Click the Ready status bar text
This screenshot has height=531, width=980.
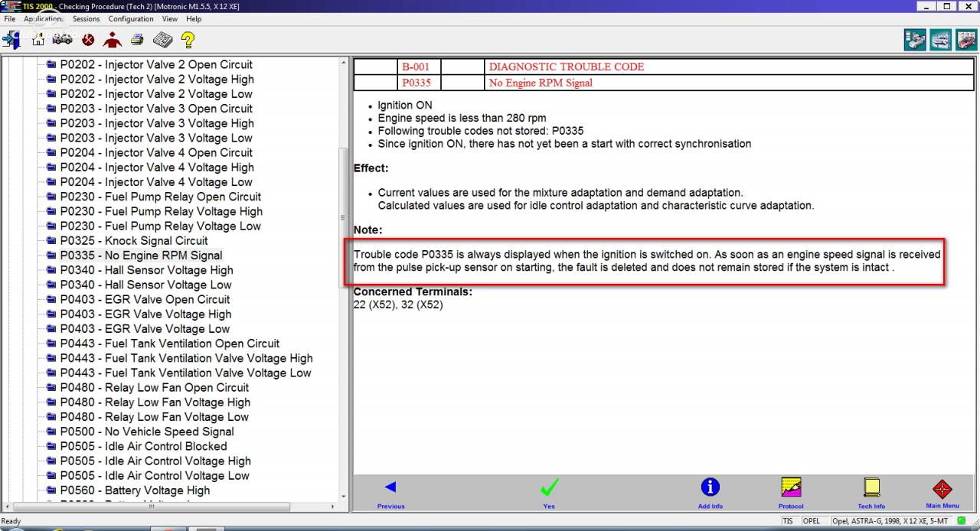pos(11,521)
